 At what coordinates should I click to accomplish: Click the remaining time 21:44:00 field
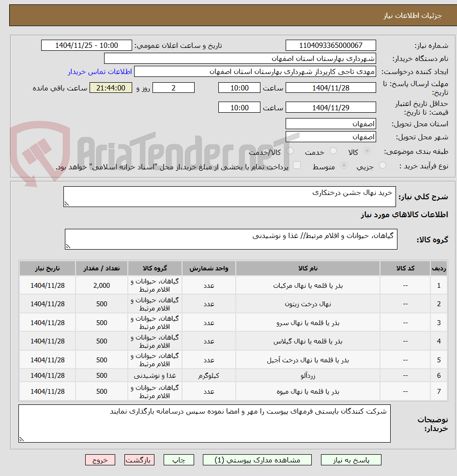[x=110, y=88]
